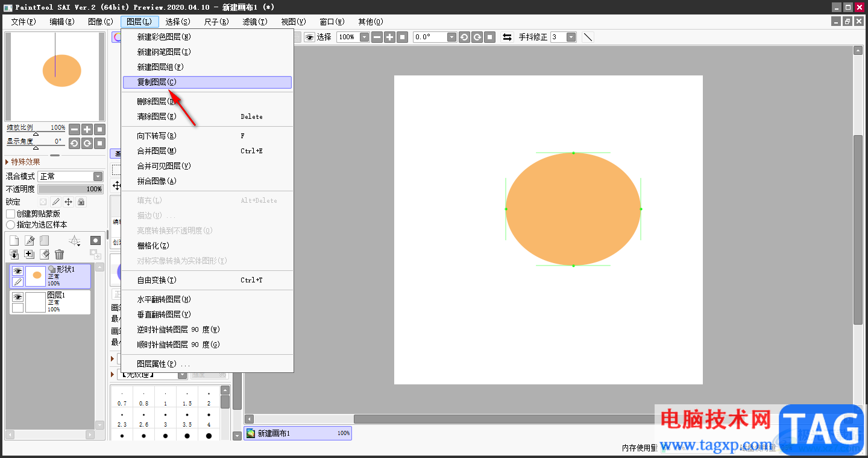Click top toolbar rotate counterclockwise icon

[464, 37]
